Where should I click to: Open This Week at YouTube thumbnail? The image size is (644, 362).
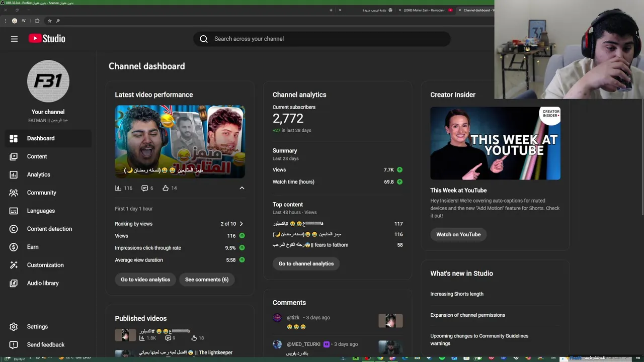point(495,143)
